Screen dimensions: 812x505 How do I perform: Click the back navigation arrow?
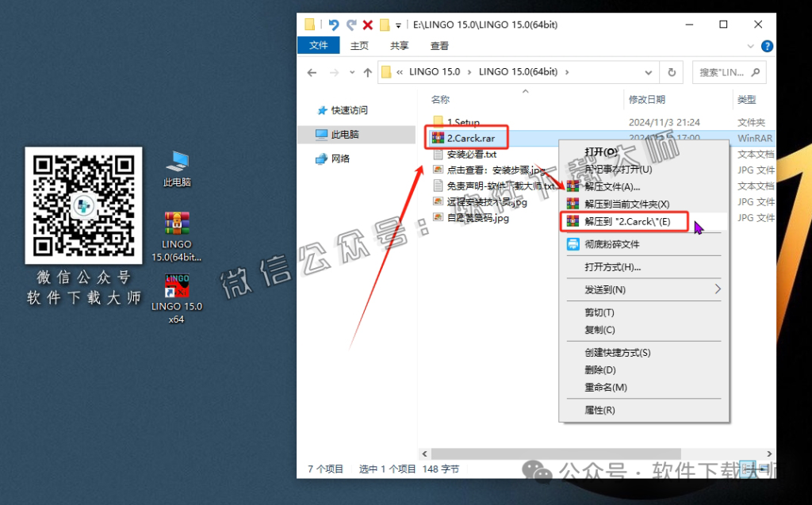[x=312, y=72]
